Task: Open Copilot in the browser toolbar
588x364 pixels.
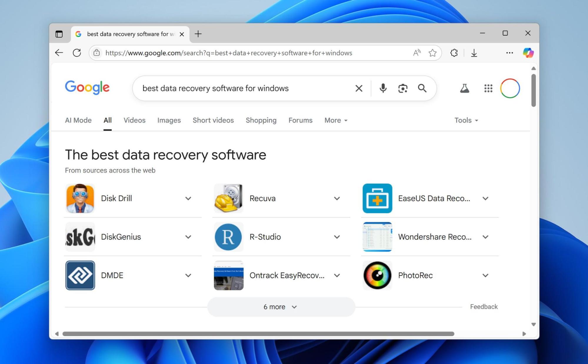Action: pos(529,53)
